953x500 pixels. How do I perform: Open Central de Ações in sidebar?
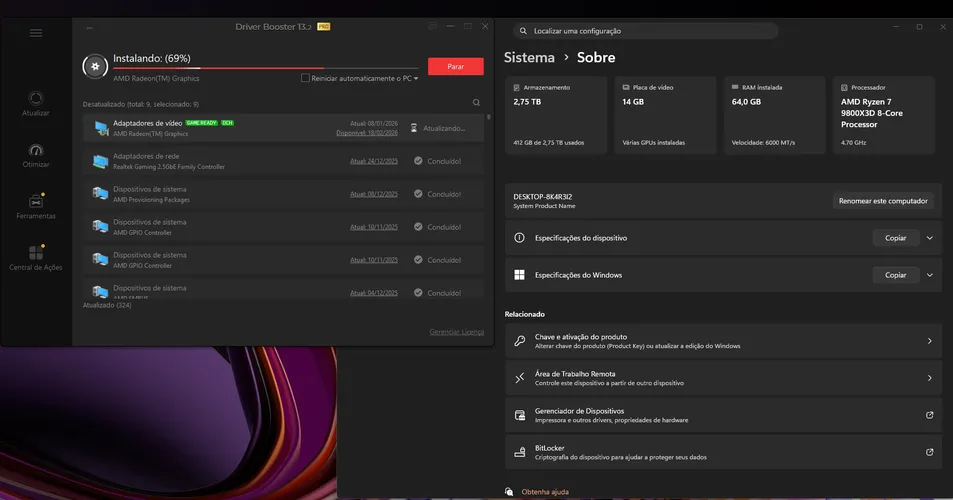36,258
